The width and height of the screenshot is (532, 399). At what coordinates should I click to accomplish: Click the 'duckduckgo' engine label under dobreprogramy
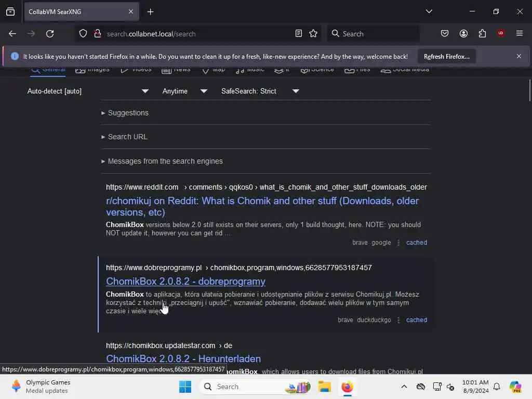coord(374,320)
